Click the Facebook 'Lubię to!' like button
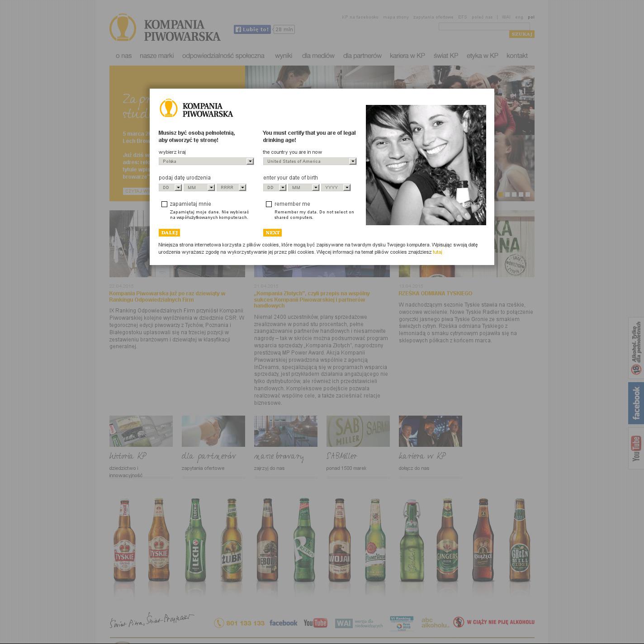 point(252,29)
